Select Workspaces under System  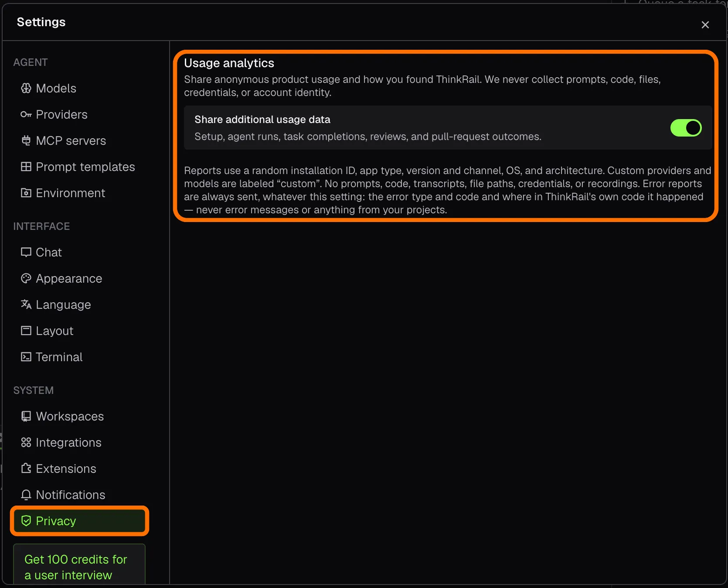79,416
